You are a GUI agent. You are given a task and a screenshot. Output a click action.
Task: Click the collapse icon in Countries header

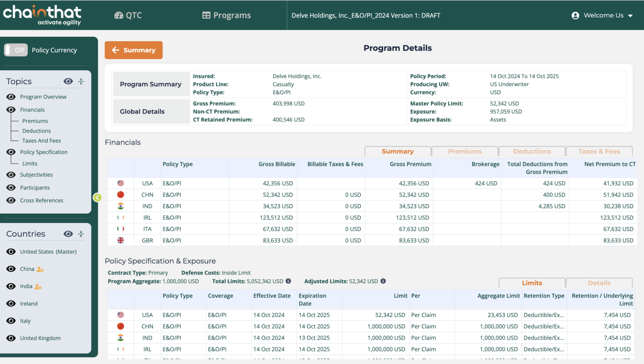click(x=81, y=234)
